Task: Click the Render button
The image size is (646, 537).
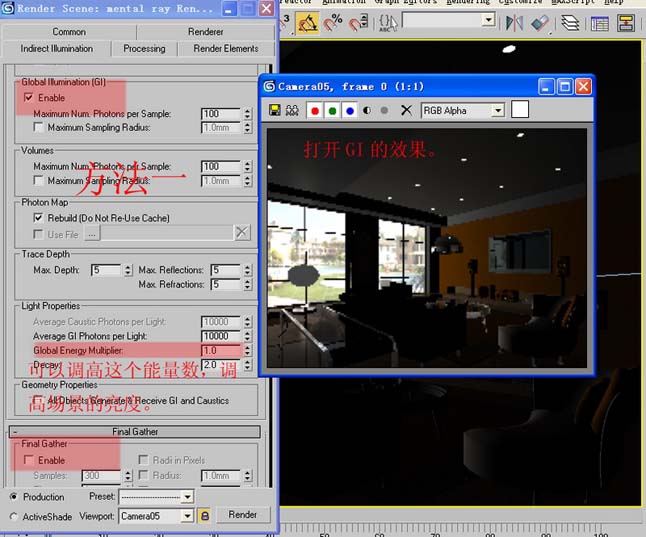Action: click(x=243, y=514)
